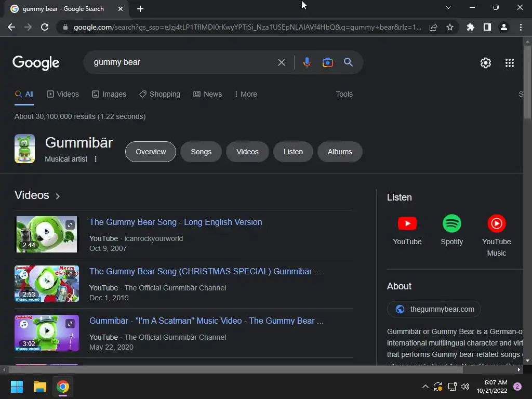Switch to the Shopping search tab

click(x=159, y=95)
